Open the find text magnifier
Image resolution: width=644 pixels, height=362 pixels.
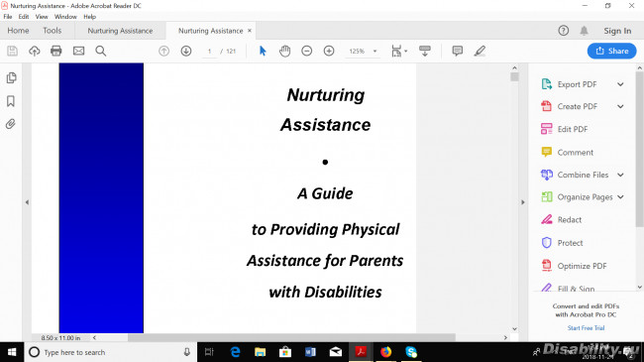click(x=101, y=51)
